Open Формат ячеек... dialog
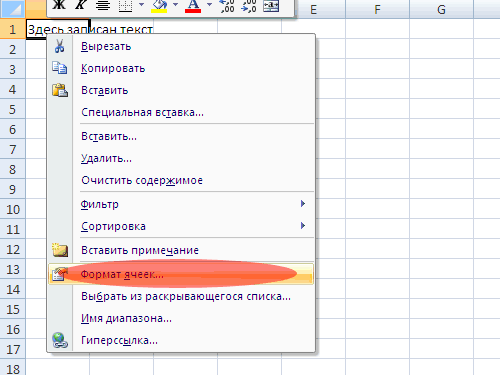Screen dimensions: 500x375 click(x=181, y=274)
